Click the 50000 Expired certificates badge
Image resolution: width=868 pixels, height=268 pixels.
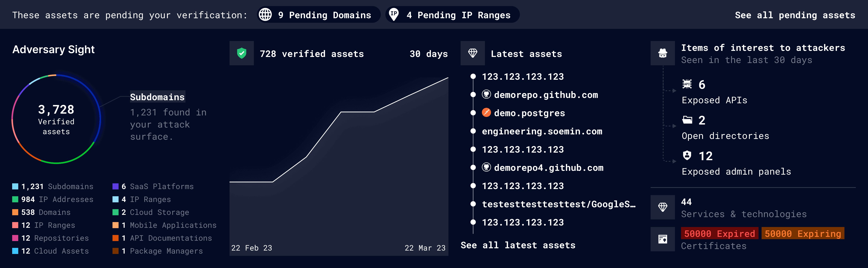click(719, 233)
